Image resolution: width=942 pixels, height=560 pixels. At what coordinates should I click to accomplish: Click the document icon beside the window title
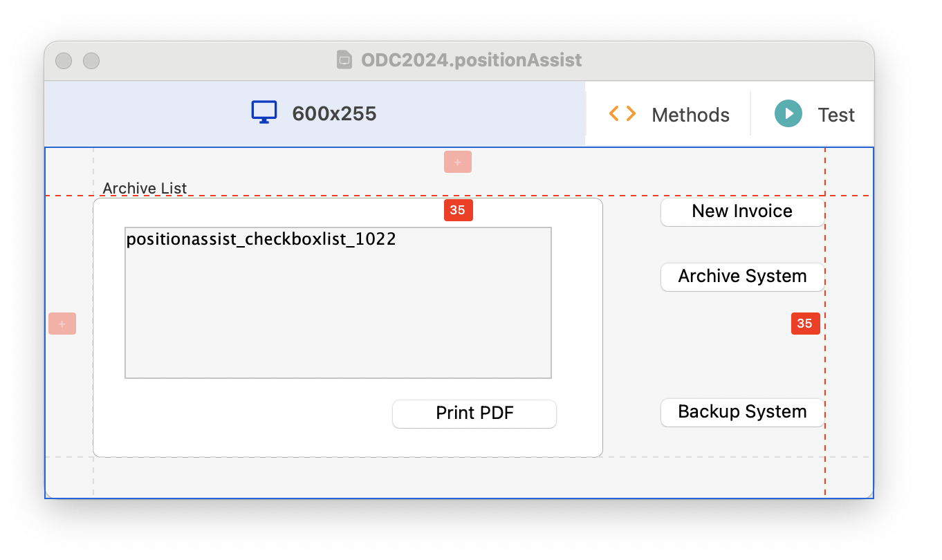click(x=344, y=60)
